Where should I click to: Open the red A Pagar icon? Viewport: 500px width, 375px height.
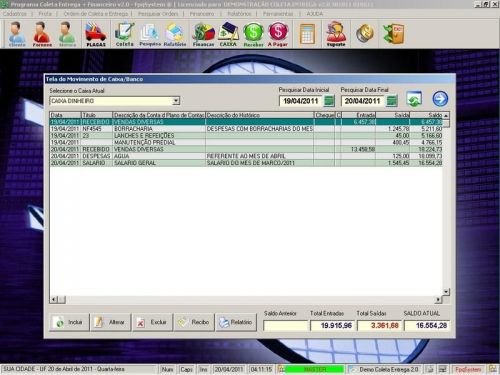tap(278, 34)
